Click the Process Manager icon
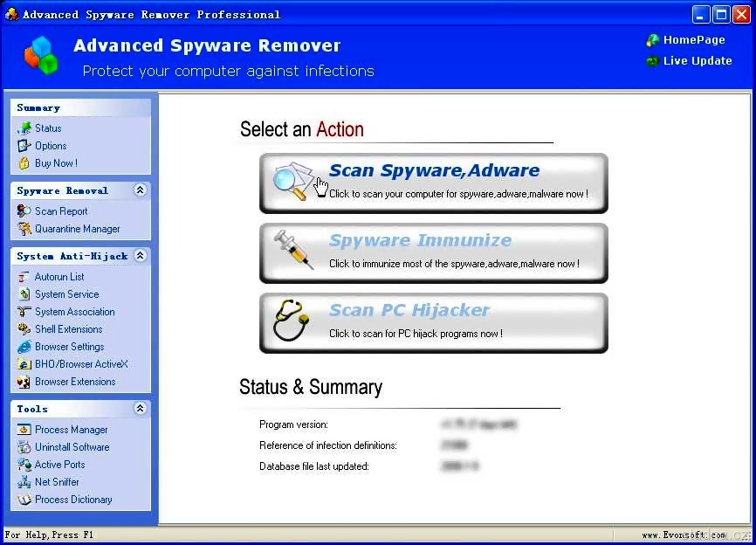 24,429
